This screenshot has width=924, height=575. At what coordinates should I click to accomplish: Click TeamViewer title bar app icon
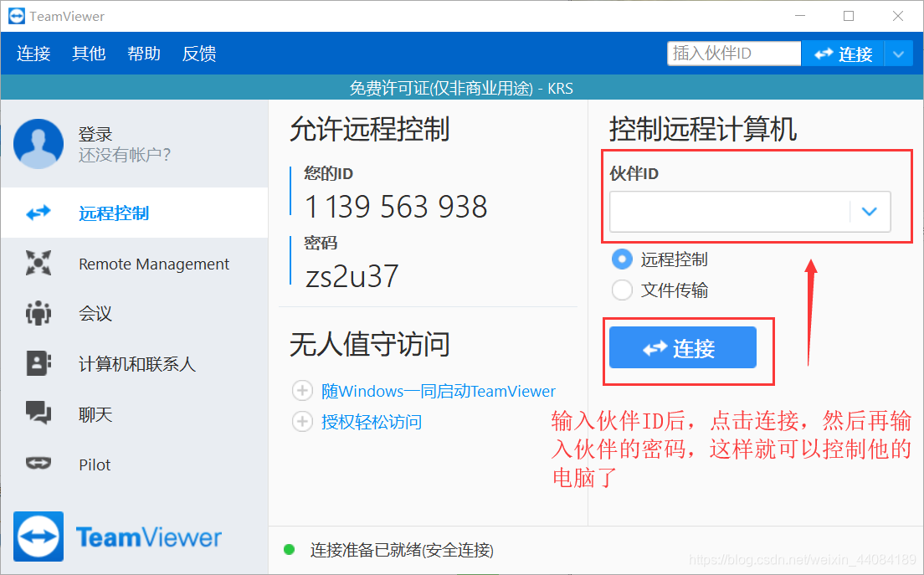(x=17, y=16)
